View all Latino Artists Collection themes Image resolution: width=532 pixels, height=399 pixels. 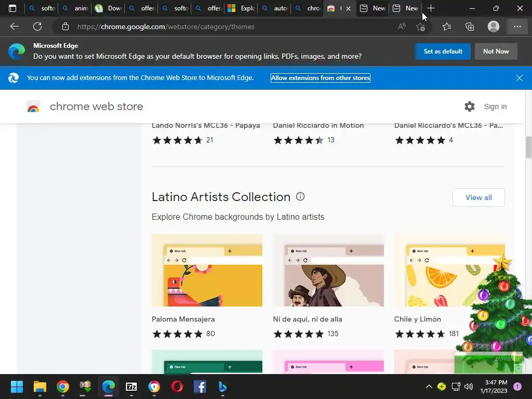(478, 197)
